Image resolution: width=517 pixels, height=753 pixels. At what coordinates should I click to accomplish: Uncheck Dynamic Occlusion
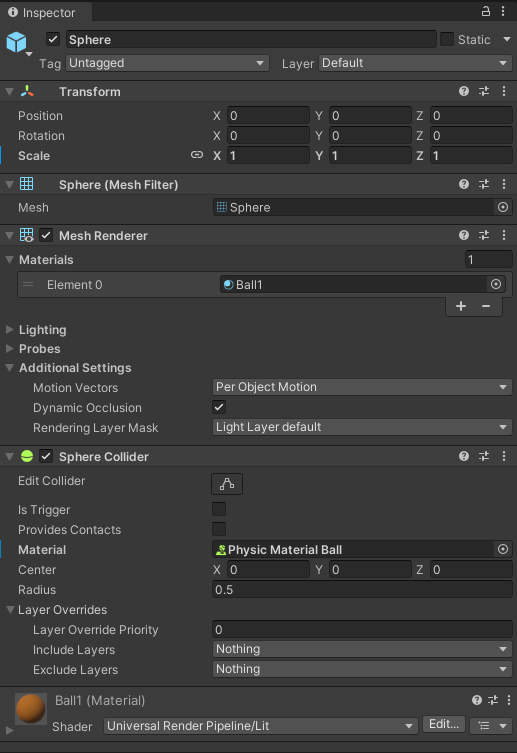pos(219,407)
